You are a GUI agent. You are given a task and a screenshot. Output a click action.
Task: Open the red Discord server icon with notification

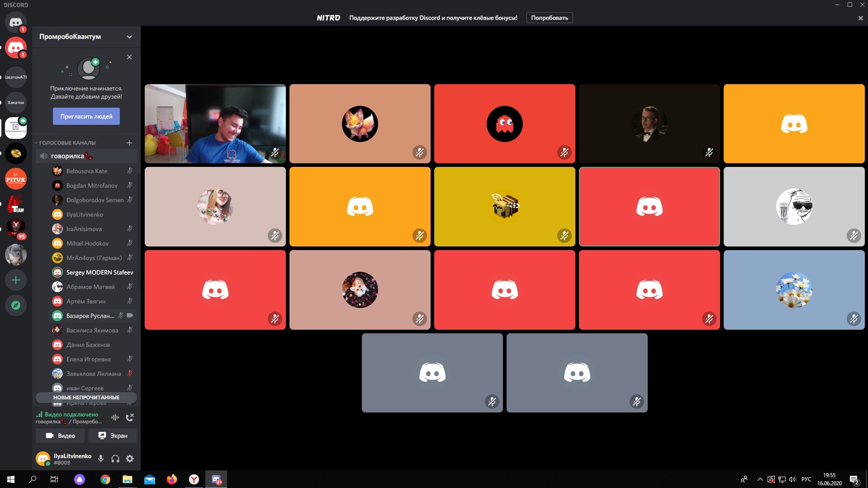(x=16, y=47)
